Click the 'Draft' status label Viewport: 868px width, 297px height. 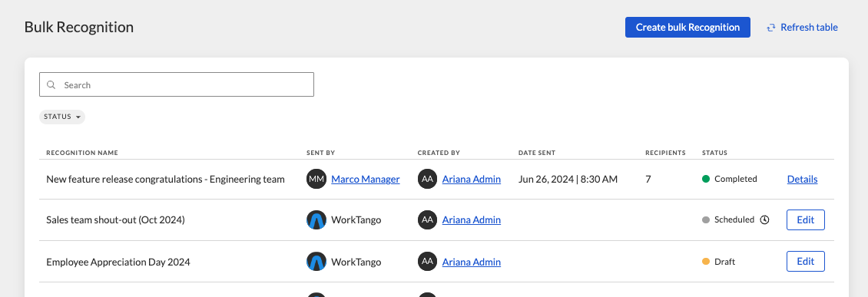pyautogui.click(x=724, y=262)
